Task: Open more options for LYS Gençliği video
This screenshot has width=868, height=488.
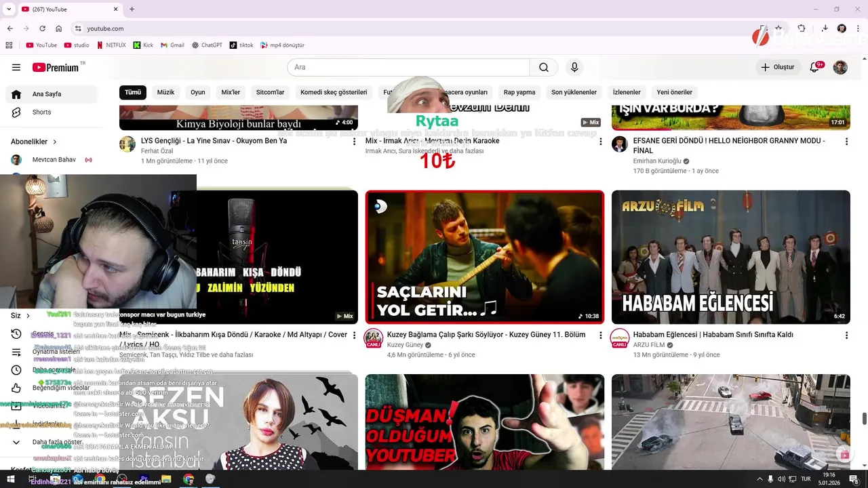Action: [x=354, y=142]
